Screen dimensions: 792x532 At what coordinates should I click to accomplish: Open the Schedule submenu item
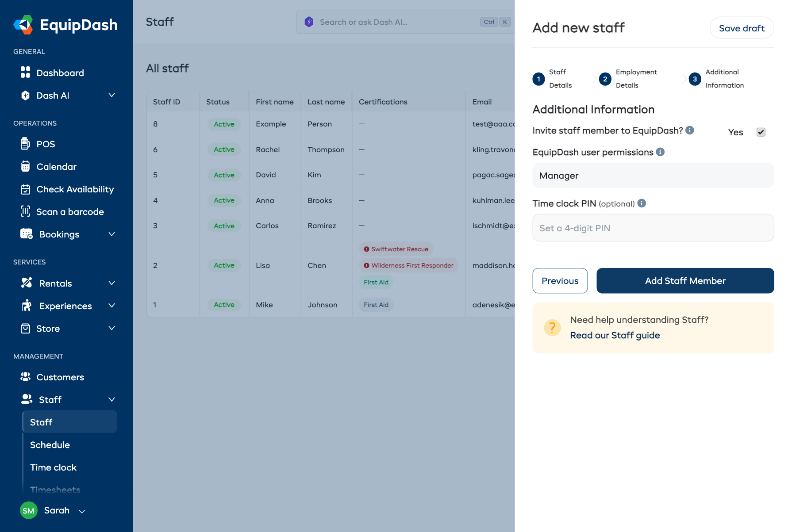tap(50, 444)
